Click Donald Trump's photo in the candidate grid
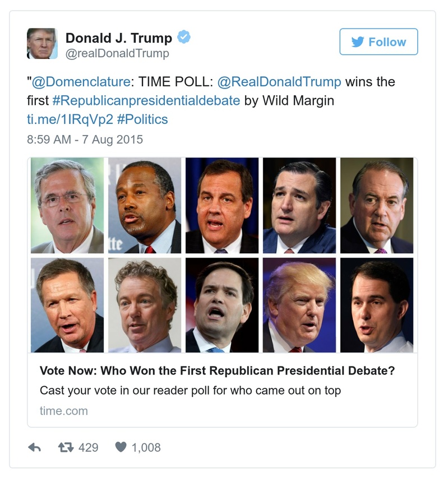Screen dimensions: 448x482 point(301,306)
